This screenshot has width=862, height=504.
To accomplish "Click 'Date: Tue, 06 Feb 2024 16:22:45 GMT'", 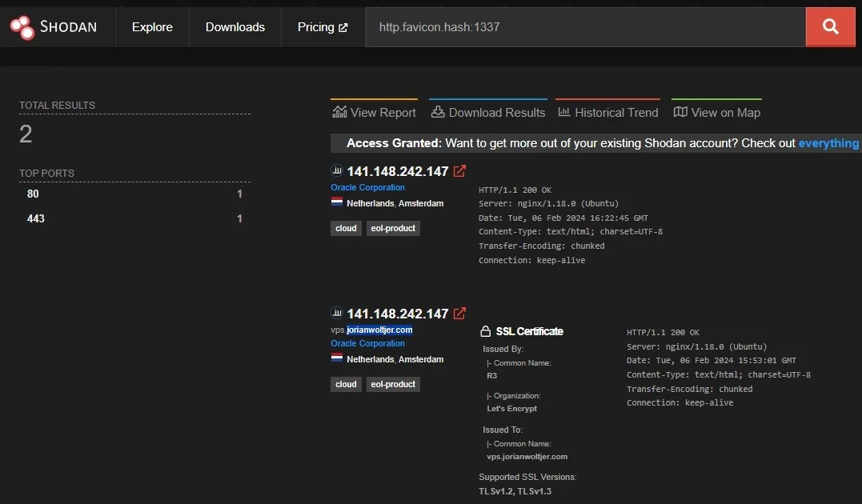I will [x=563, y=218].
